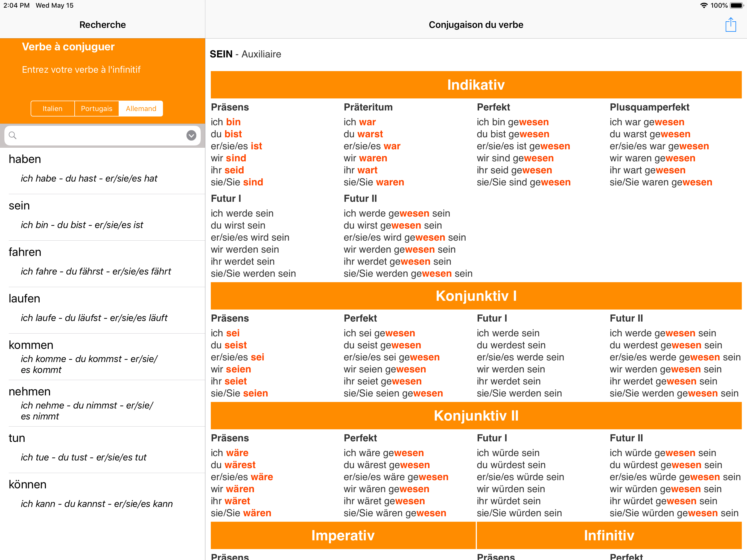Image resolution: width=747 pixels, height=560 pixels.
Task: Click the 'SEIN - Auxiliaire' title
Action: pos(245,54)
